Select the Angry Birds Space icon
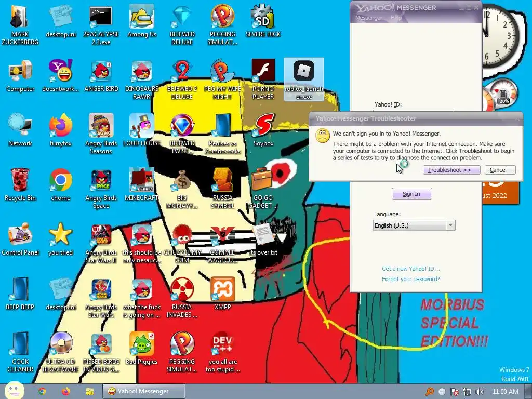The width and height of the screenshot is (532, 399). click(x=101, y=189)
